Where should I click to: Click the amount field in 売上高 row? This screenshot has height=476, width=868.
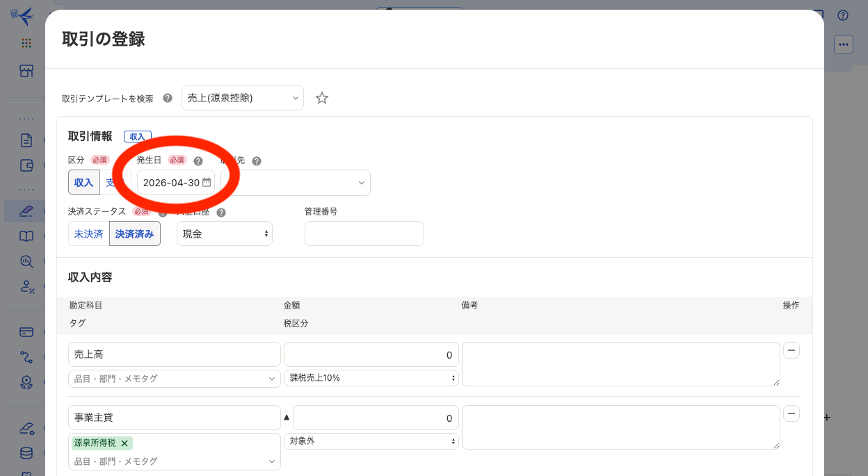click(371, 354)
